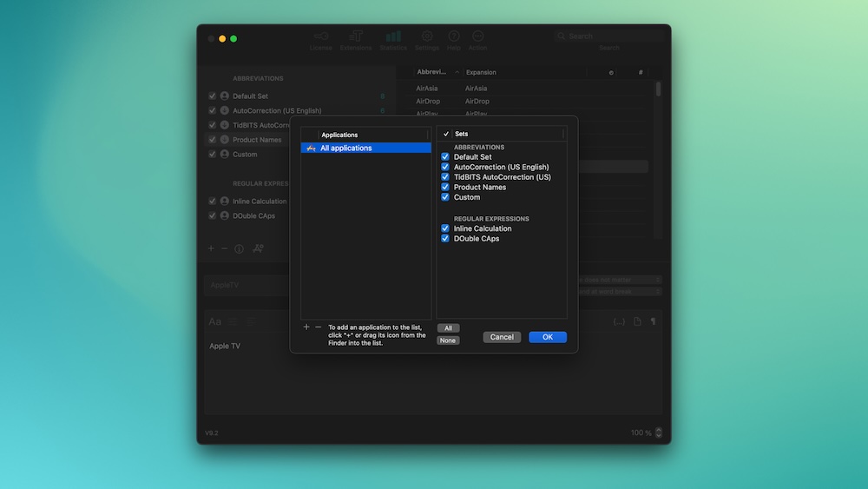Select the AirAsia abbreviation row
This screenshot has height=489, width=868.
point(525,89)
